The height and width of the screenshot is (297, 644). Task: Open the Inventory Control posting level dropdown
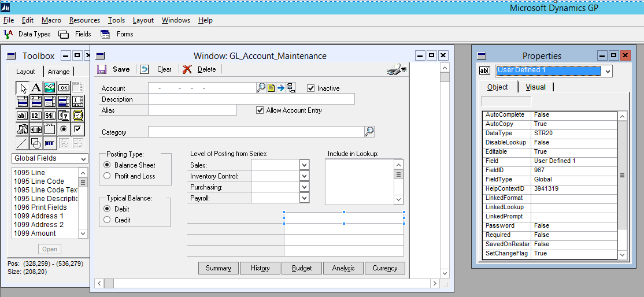[x=304, y=176]
